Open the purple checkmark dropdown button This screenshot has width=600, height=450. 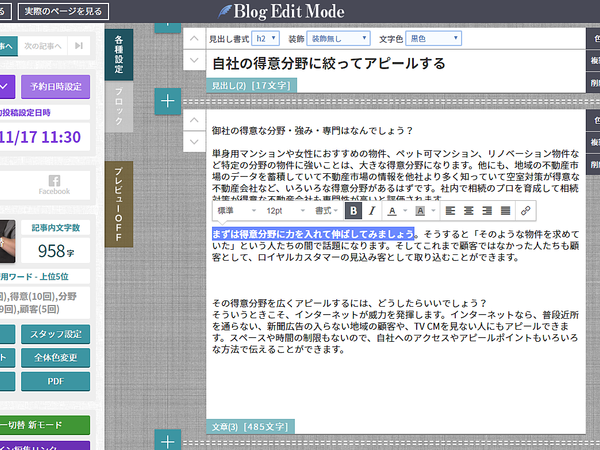click(6, 87)
